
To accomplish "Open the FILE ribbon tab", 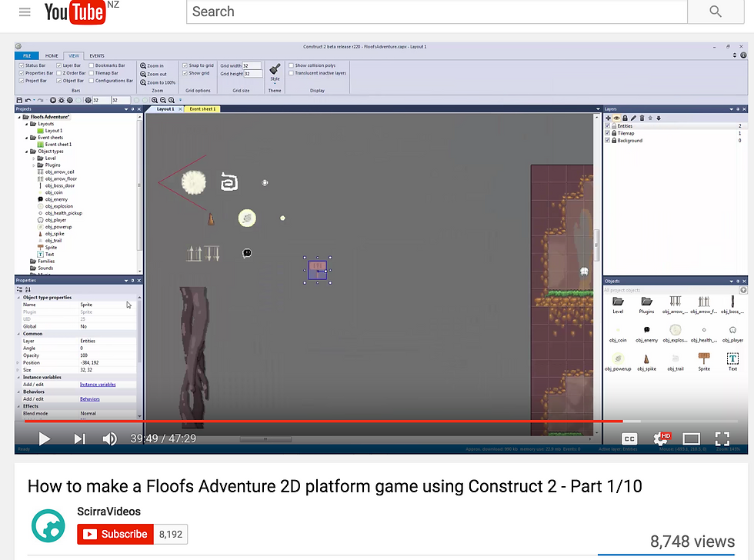I will tap(27, 55).
